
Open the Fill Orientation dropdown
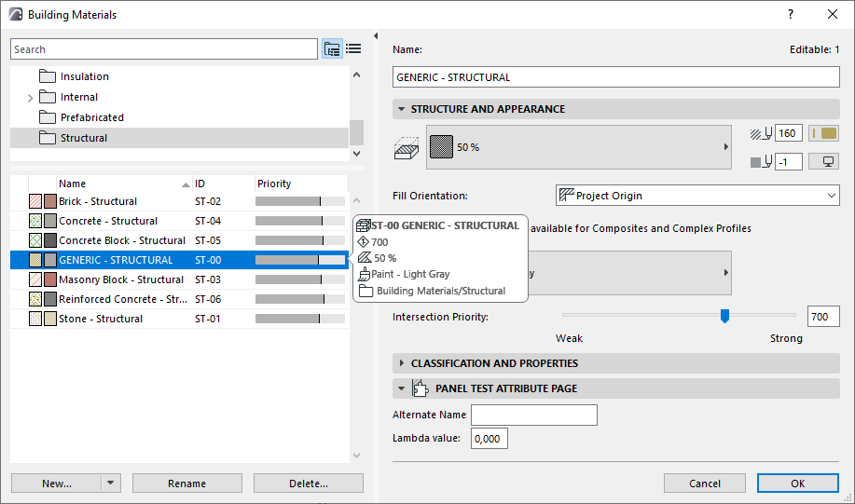click(x=697, y=196)
